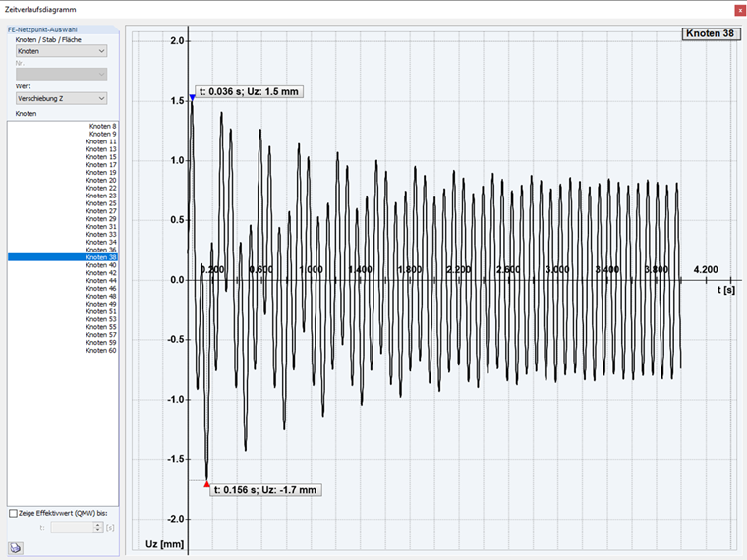
Task: Click the Uz [mm] axis label
Action: click(164, 544)
